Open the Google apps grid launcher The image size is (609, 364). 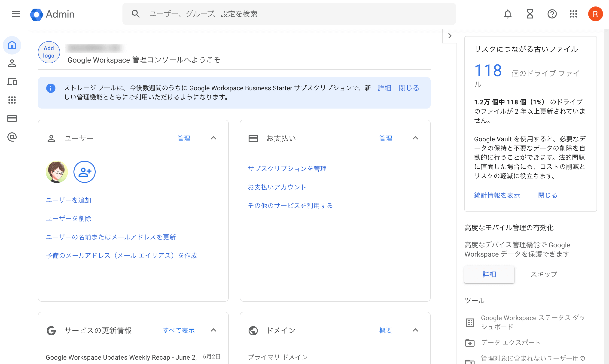(x=573, y=14)
